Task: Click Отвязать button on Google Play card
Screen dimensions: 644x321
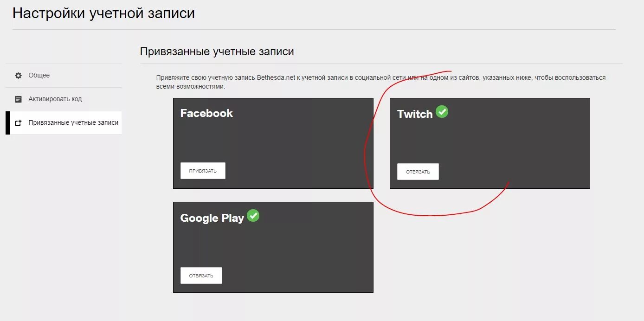Action: pos(201,276)
